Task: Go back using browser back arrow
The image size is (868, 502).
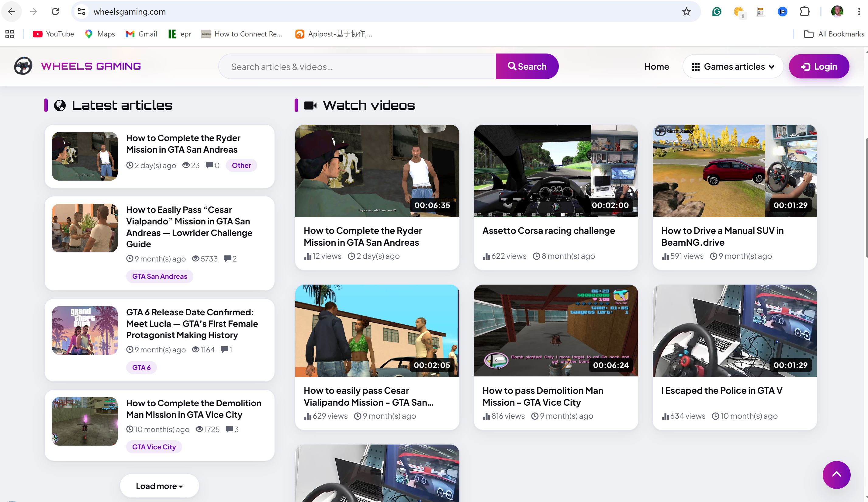Action: click(x=12, y=12)
